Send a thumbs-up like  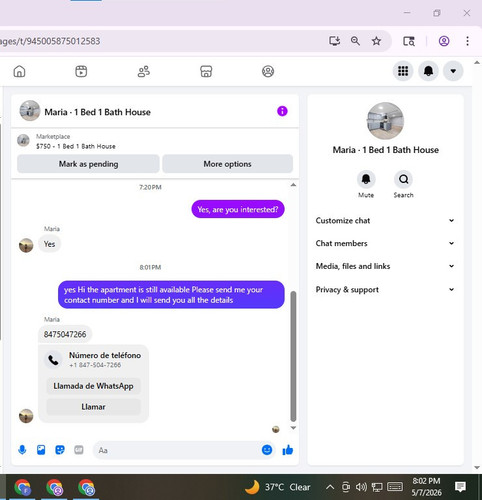point(288,450)
